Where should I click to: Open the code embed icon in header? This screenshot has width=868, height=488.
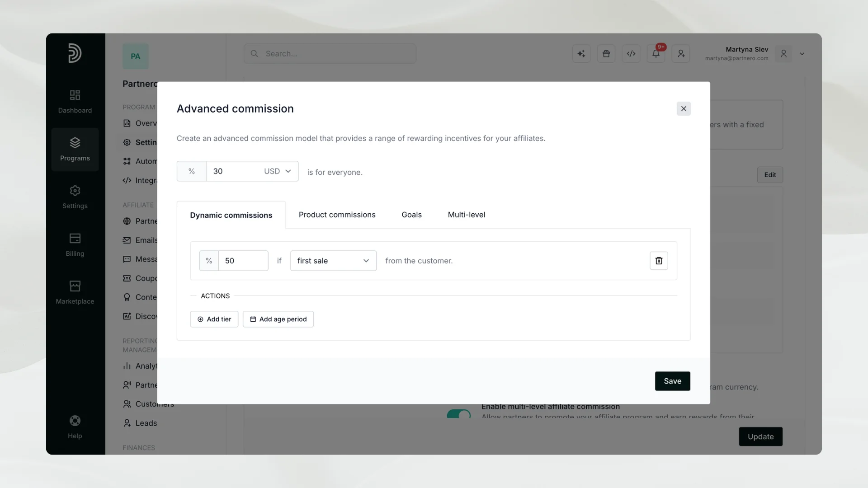point(631,54)
